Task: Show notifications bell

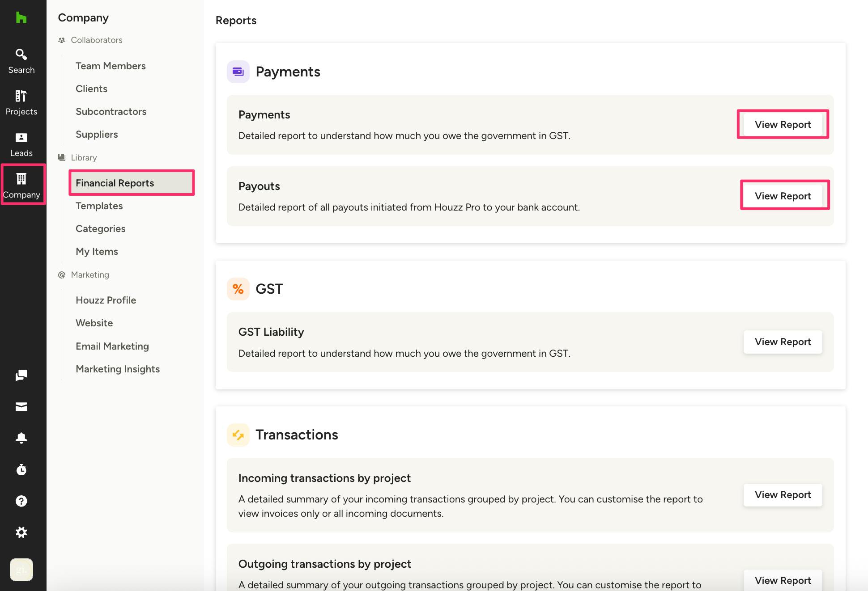Action: tap(21, 438)
